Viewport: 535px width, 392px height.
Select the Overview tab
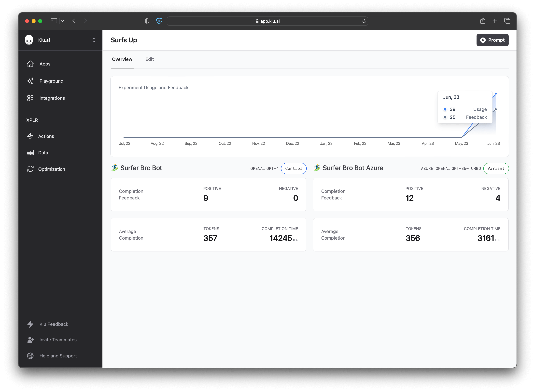pos(122,59)
